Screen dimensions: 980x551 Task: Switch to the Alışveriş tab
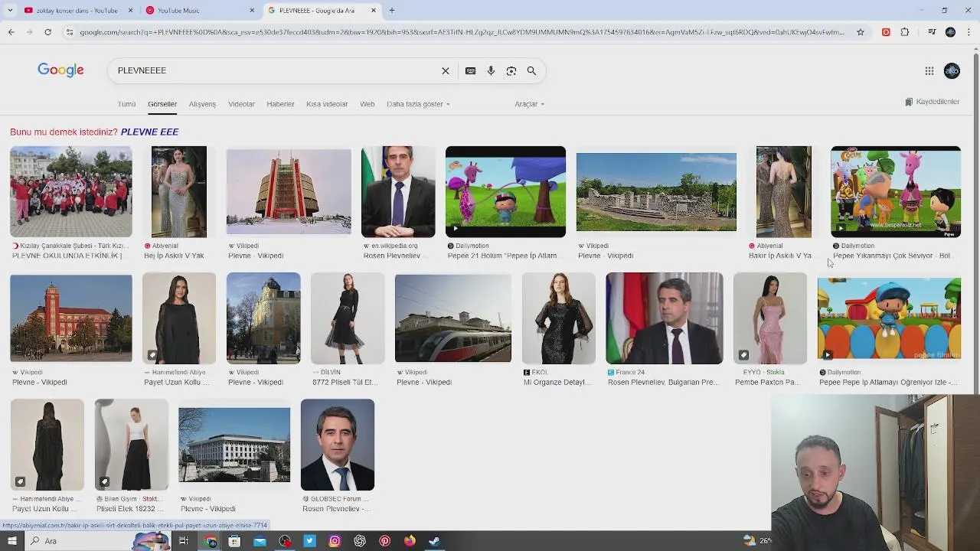point(202,104)
